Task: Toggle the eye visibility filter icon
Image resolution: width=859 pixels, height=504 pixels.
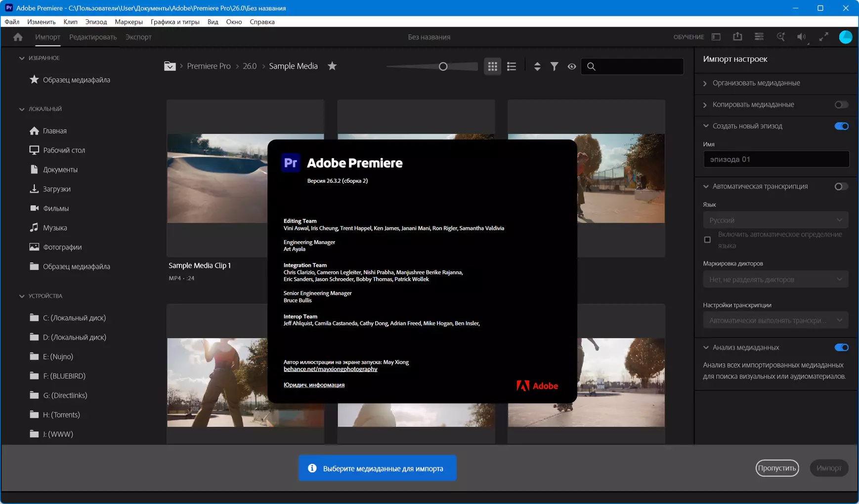Action: (572, 66)
